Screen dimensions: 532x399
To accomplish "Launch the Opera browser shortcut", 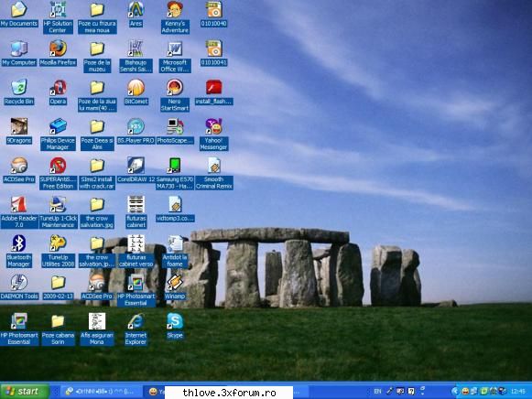I will [x=58, y=92].
